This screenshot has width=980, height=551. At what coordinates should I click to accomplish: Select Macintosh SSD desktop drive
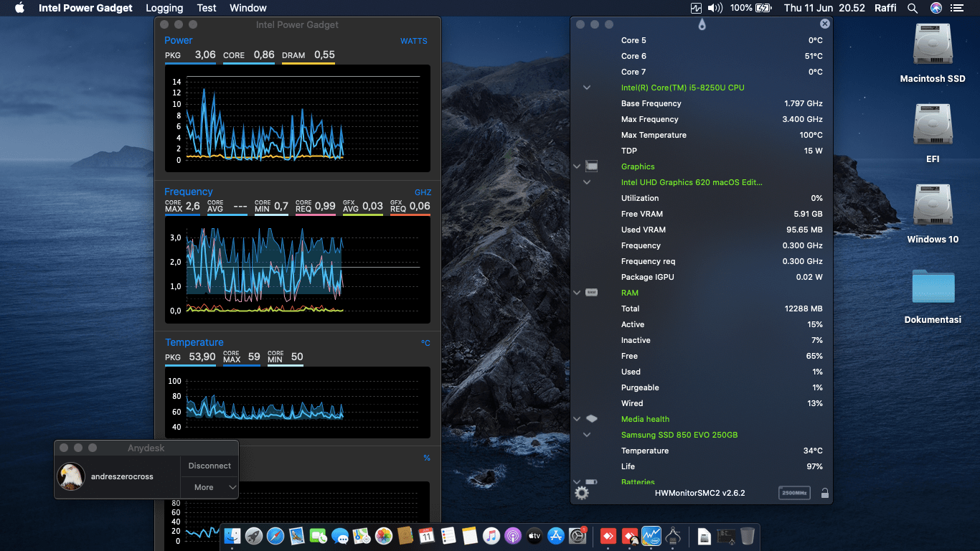click(933, 54)
